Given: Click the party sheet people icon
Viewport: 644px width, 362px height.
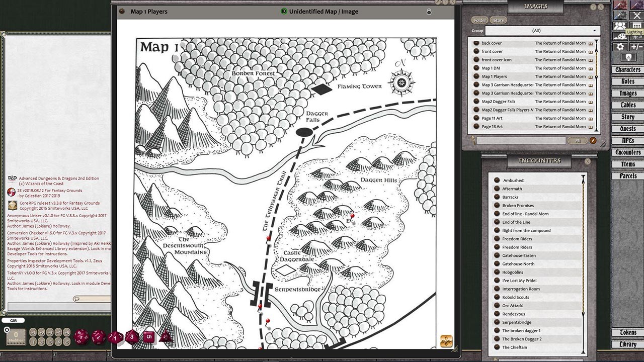Looking at the screenshot, I should point(620,26).
